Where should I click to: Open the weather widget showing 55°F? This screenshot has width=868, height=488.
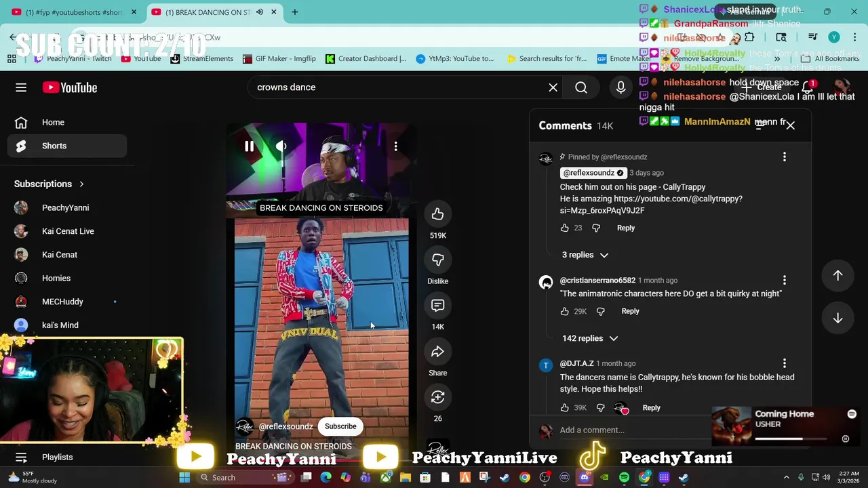point(33,478)
